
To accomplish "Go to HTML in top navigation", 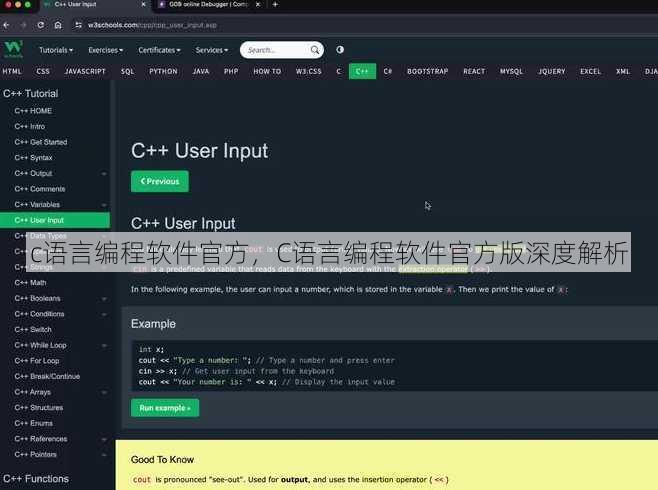I will pyautogui.click(x=12, y=71).
